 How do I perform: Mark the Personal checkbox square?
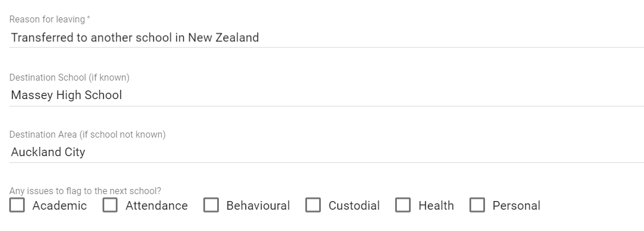[x=477, y=206]
